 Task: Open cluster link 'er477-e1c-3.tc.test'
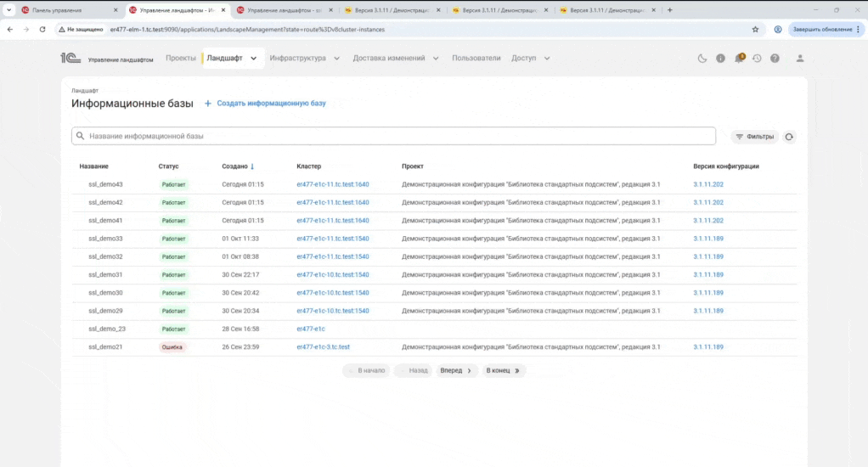(x=324, y=347)
